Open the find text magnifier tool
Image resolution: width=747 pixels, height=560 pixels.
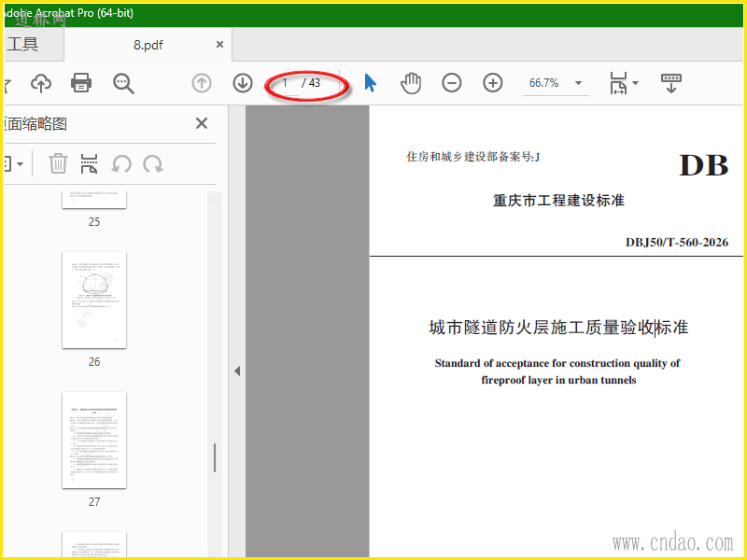point(123,83)
